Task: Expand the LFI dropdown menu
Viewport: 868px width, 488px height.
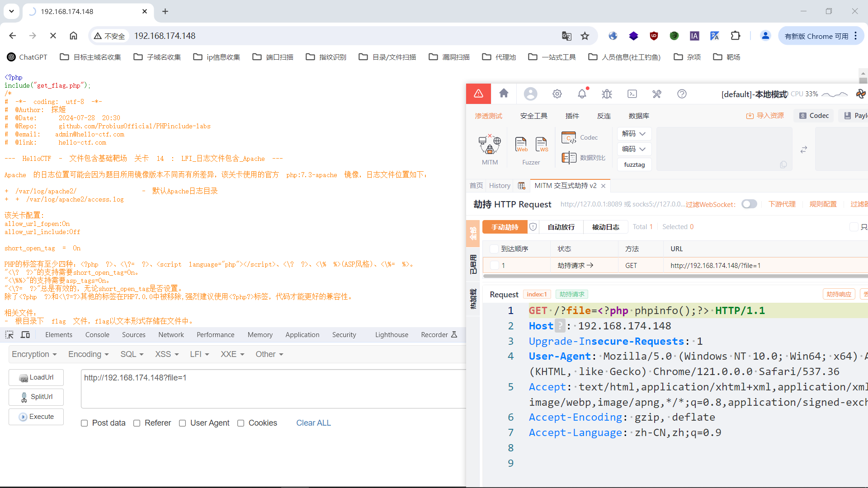Action: click(x=199, y=354)
